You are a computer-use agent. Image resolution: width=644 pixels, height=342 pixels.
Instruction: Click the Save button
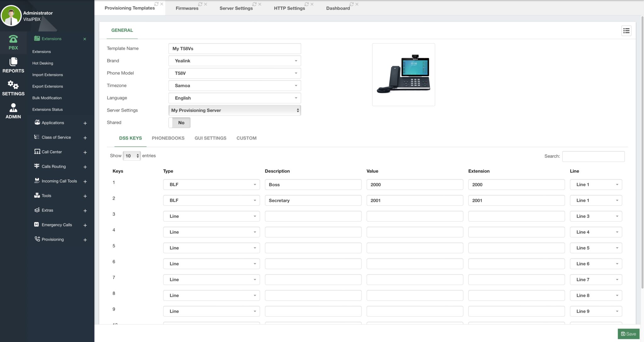pyautogui.click(x=628, y=334)
